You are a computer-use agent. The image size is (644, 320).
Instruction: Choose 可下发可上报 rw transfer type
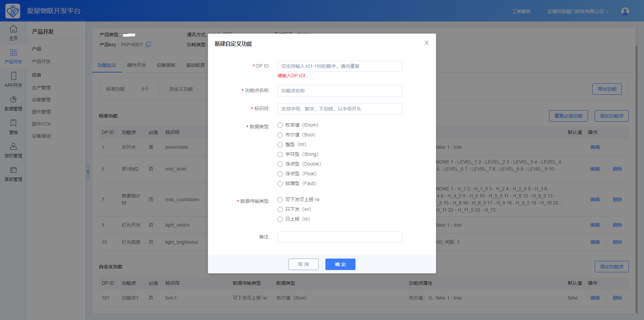[x=280, y=200]
